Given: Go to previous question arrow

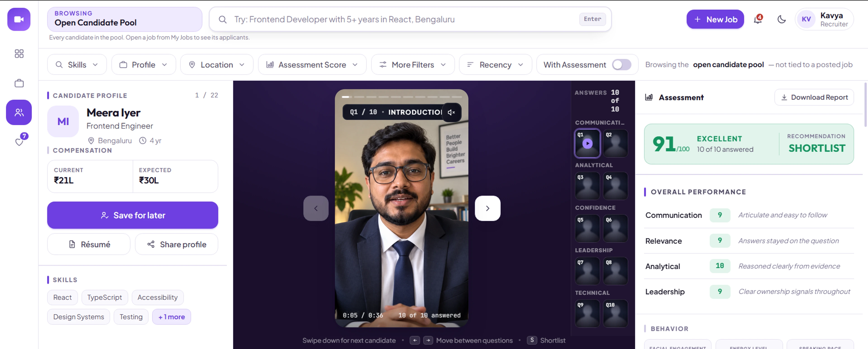Looking at the screenshot, I should [316, 208].
